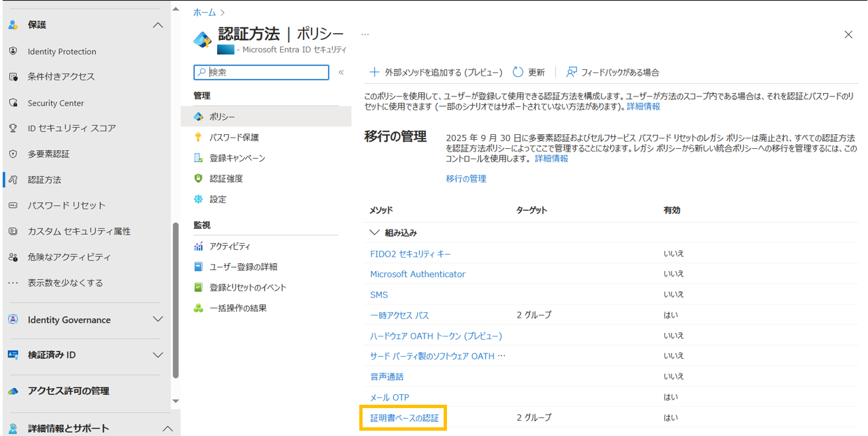Click the アクティビティ chart icon
The height and width of the screenshot is (436, 868).
coord(198,246)
